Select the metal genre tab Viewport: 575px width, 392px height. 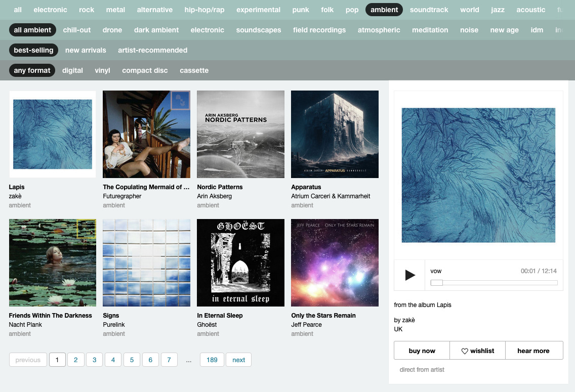(x=115, y=10)
